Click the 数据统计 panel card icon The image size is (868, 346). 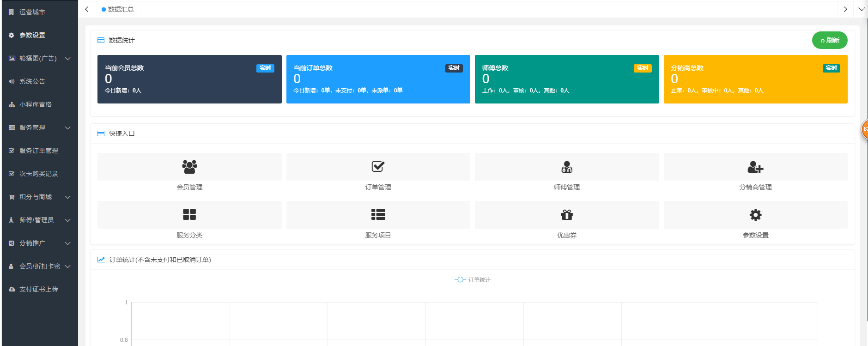101,40
